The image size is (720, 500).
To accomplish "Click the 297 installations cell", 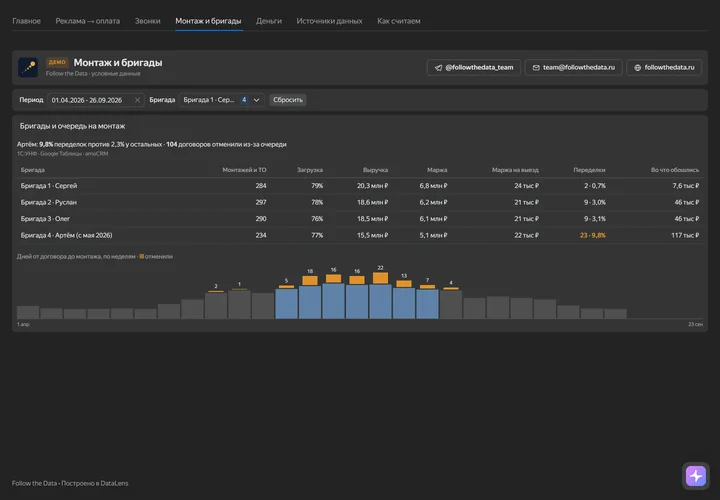I will pyautogui.click(x=261, y=202).
